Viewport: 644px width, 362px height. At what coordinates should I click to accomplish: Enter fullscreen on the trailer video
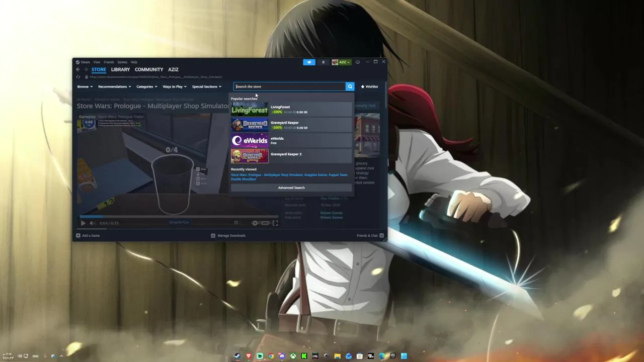click(x=275, y=223)
